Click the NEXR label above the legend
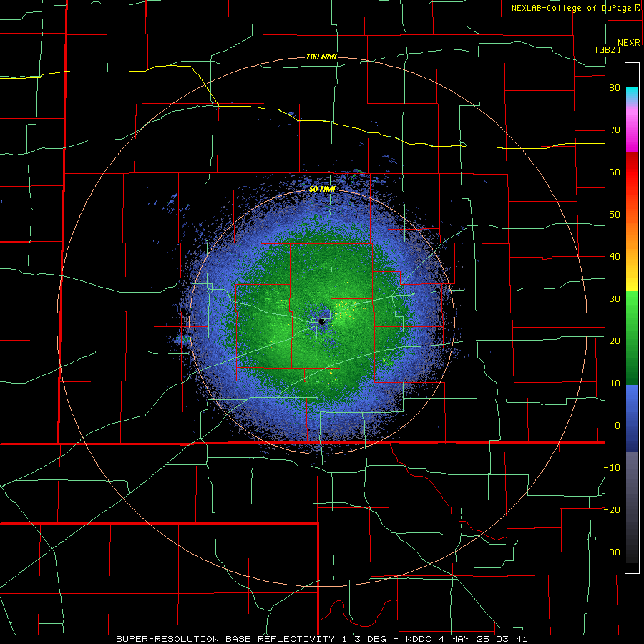The width and height of the screenshot is (644, 644). [x=629, y=43]
